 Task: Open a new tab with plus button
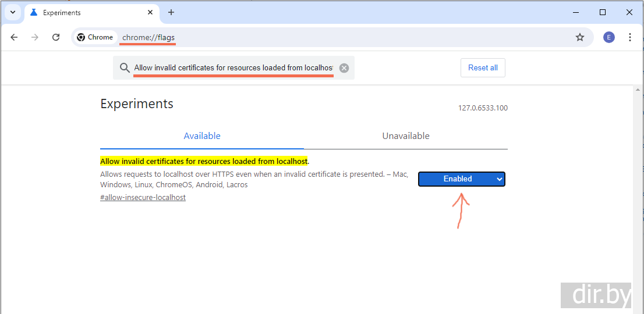[171, 12]
